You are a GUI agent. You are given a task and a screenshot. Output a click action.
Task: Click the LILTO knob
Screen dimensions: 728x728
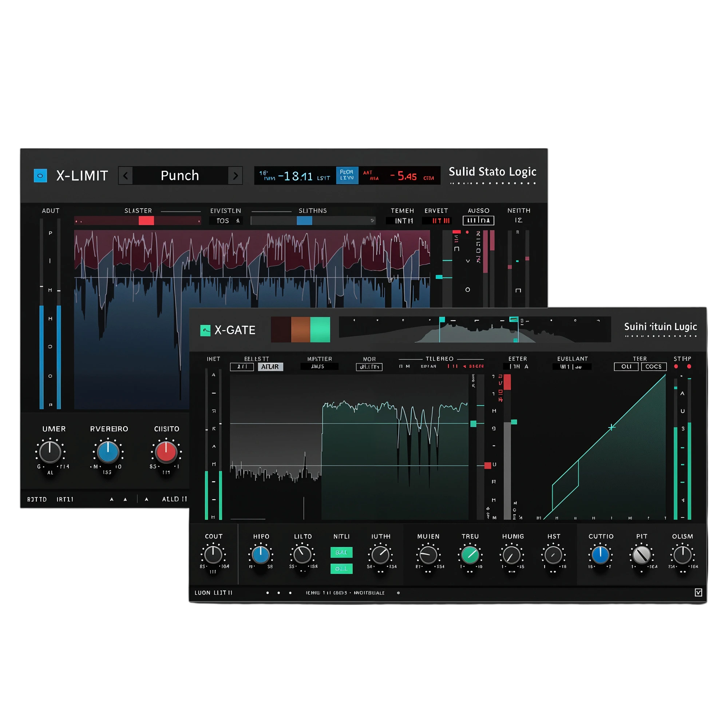click(x=302, y=555)
